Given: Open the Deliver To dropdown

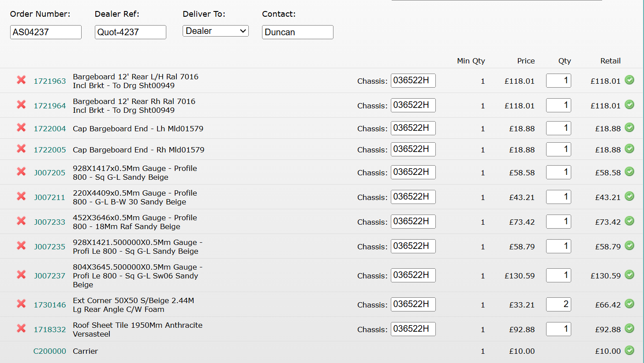Looking at the screenshot, I should point(215,31).
